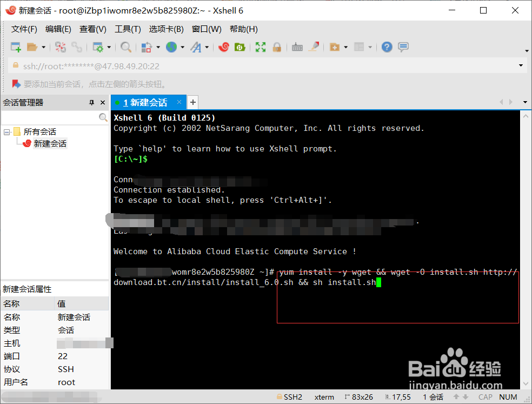
Task: Open the layout icon dropdown arrow
Action: point(370,47)
